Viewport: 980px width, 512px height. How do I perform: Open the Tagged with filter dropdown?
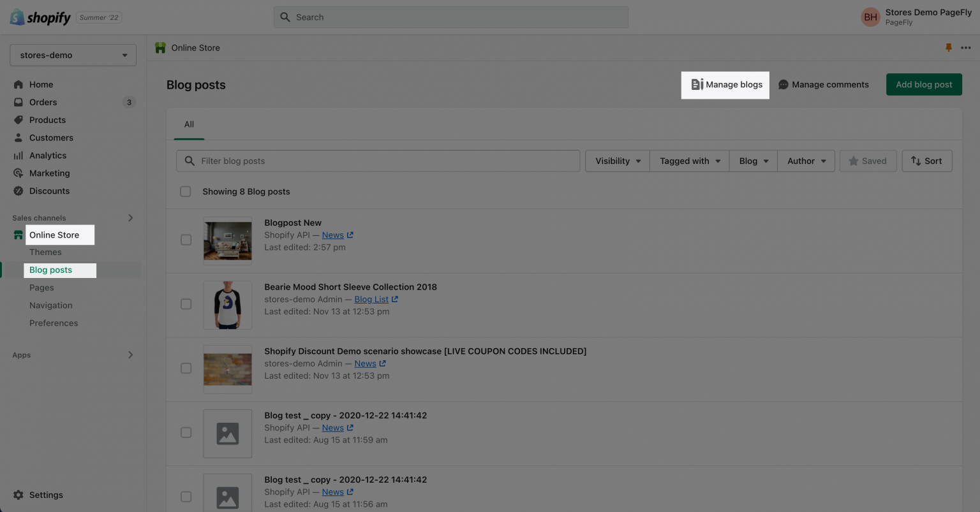point(690,161)
